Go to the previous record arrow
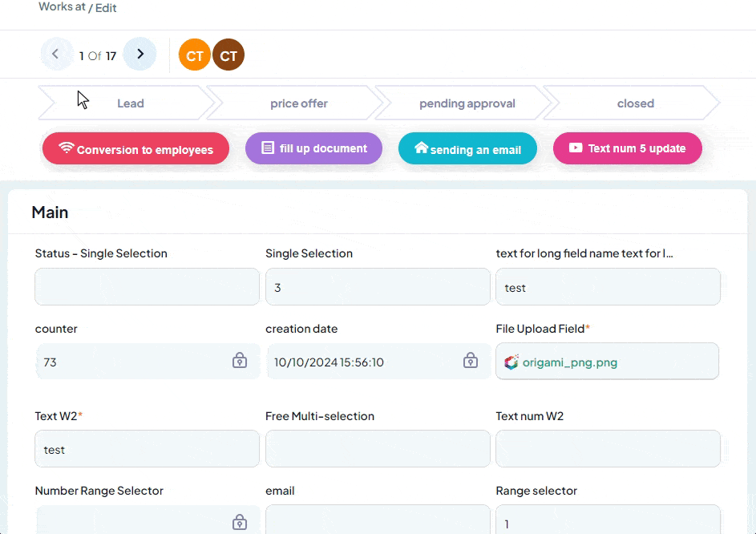Screen dimensions: 756x534 coord(56,54)
